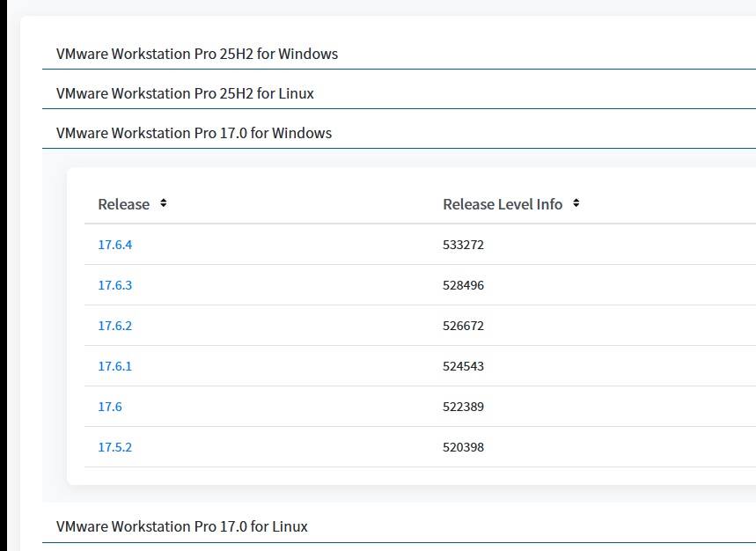Expand VMware Workstation Pro 25H2 for Windows
The width and height of the screenshot is (756, 551).
click(197, 54)
